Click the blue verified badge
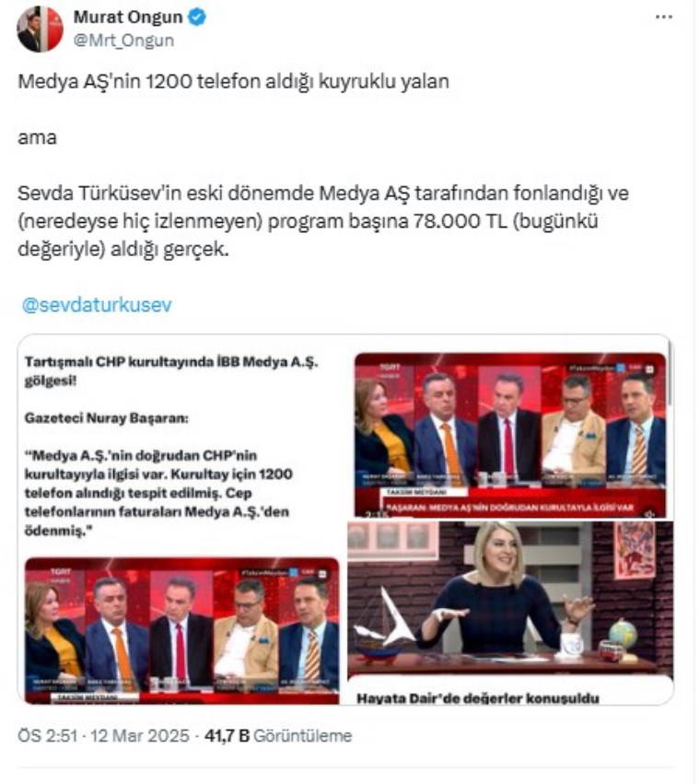The height and width of the screenshot is (784, 700). (x=197, y=17)
